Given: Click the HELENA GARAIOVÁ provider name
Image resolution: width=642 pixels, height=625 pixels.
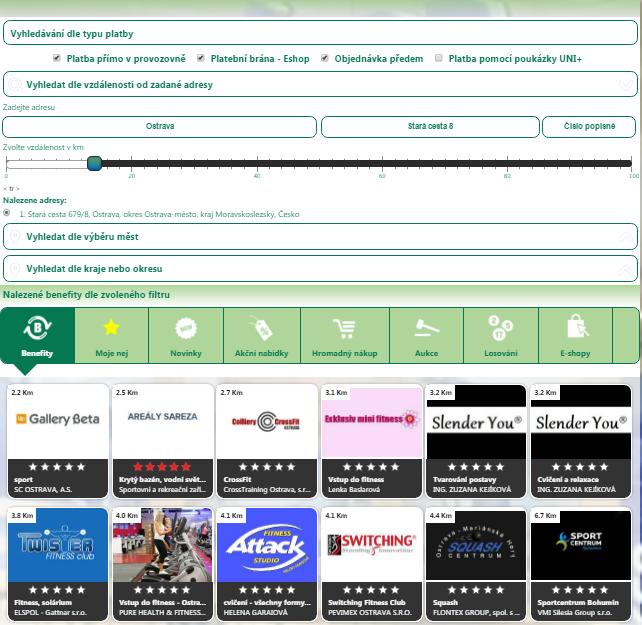Looking at the screenshot, I should (255, 613).
